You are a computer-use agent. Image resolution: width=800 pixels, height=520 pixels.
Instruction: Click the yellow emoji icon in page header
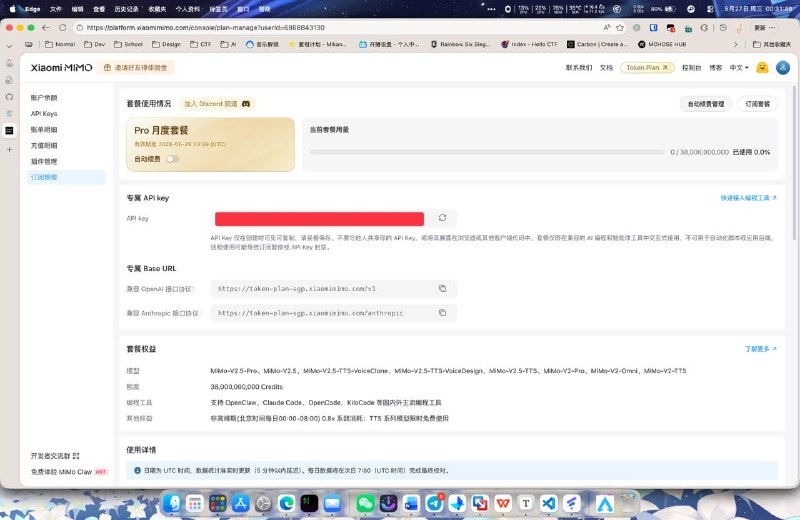click(x=762, y=67)
